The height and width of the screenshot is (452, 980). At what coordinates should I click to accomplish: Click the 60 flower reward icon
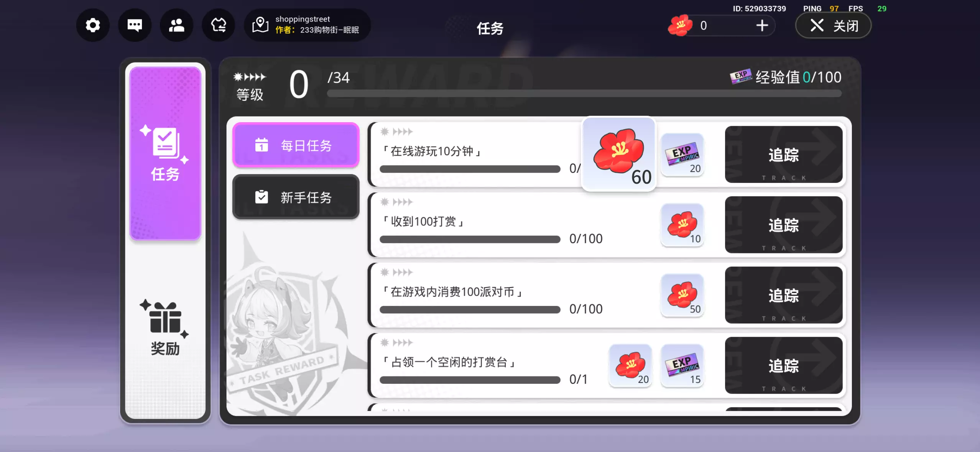pyautogui.click(x=619, y=154)
